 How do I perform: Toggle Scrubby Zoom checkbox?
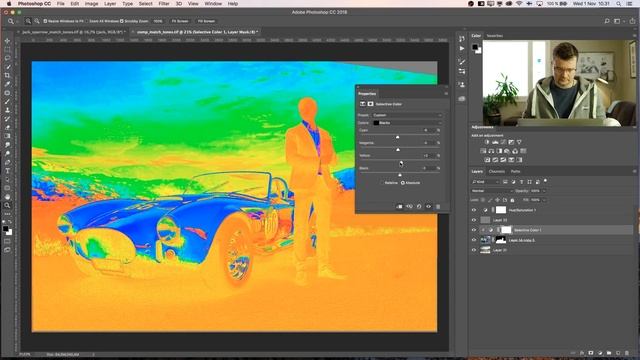tap(122, 21)
